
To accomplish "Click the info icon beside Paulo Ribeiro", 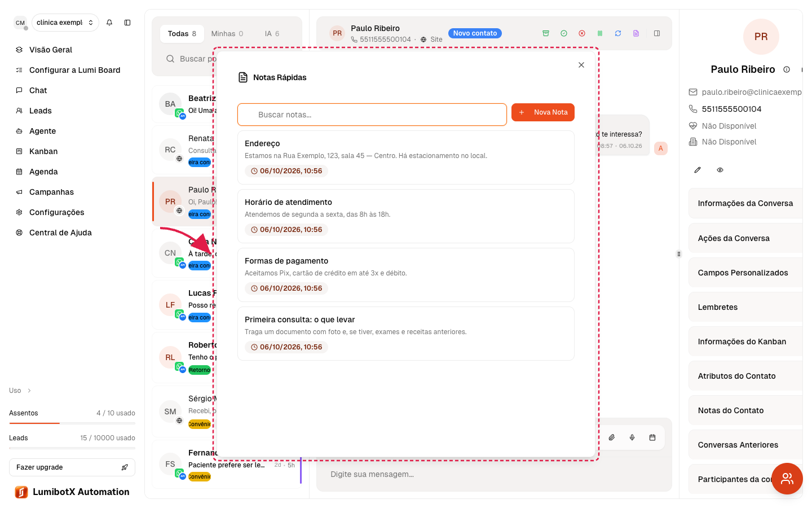I will coord(787,69).
